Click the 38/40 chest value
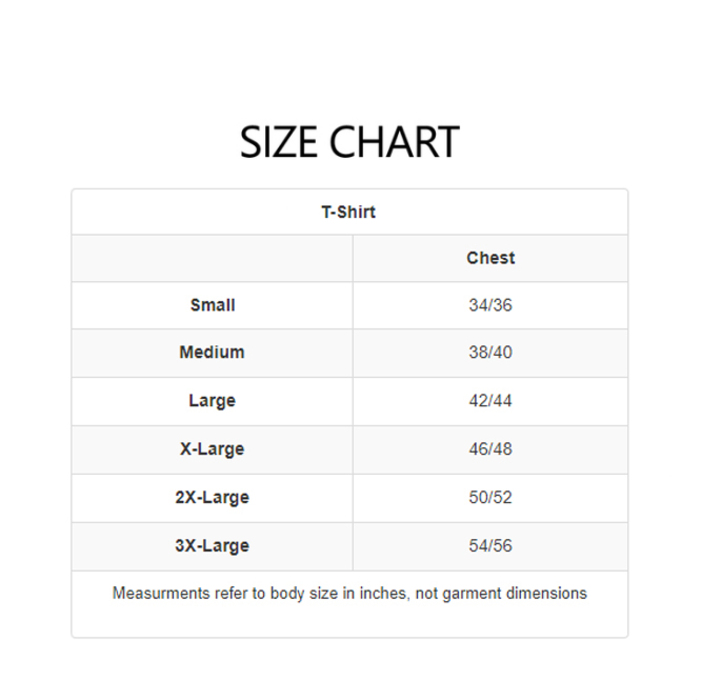 [x=490, y=352]
